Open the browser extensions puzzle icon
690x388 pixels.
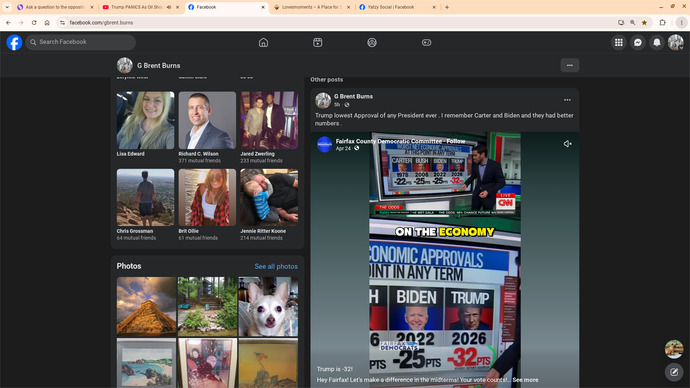tap(662, 22)
